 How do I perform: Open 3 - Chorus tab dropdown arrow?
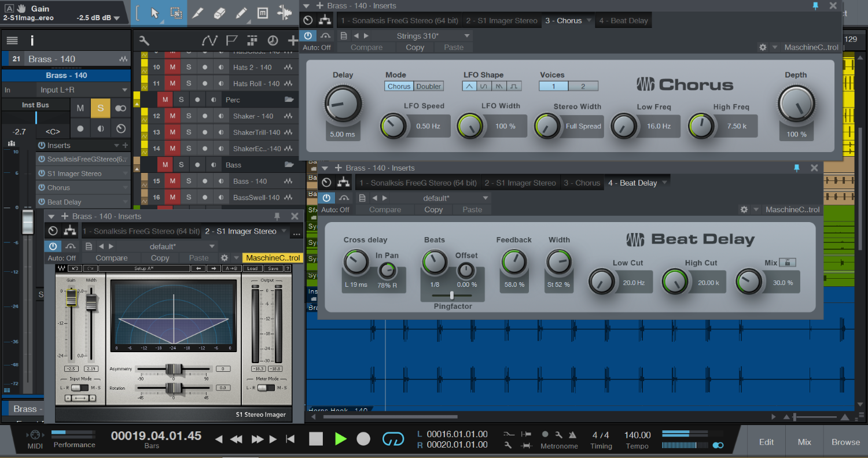589,20
